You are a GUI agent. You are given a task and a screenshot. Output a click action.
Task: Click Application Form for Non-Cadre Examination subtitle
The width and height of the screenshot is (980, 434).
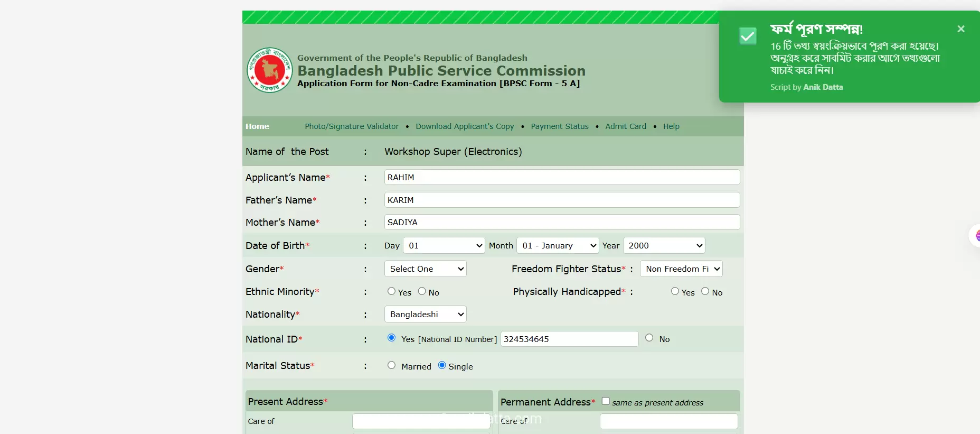[439, 84]
